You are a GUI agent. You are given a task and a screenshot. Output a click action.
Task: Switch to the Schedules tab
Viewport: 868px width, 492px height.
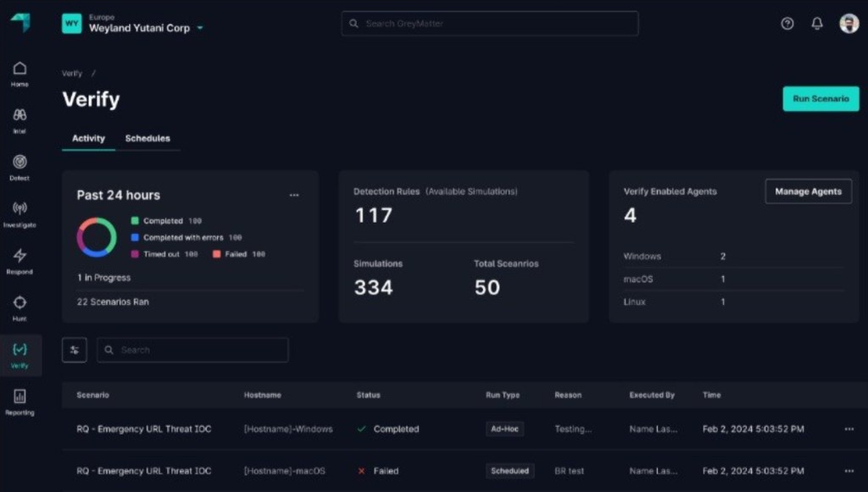147,138
